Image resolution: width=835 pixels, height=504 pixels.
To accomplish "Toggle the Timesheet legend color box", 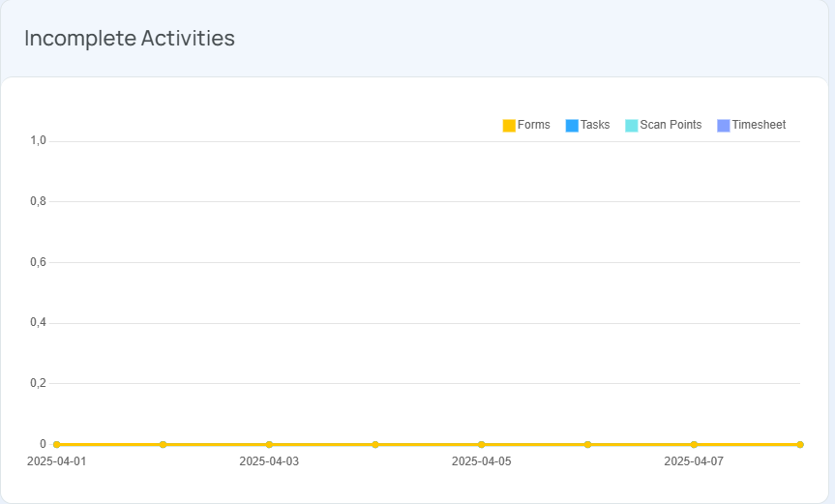I will pyautogui.click(x=724, y=126).
